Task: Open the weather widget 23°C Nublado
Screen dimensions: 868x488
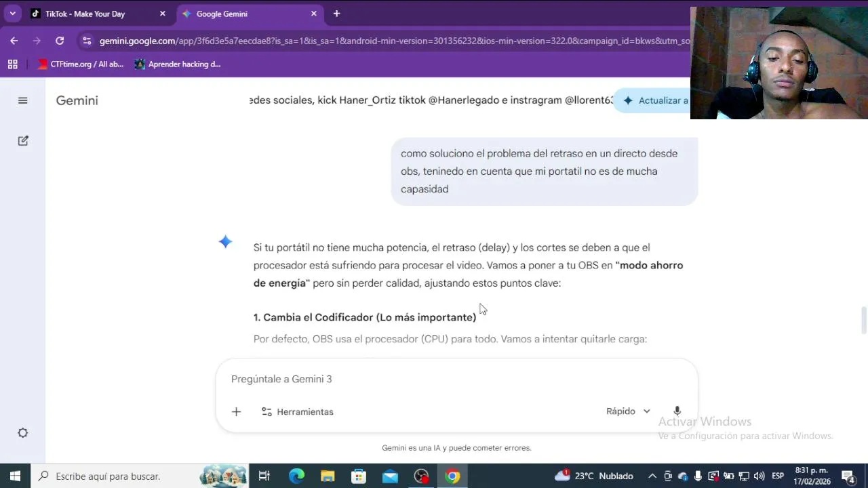Action: coord(594,476)
